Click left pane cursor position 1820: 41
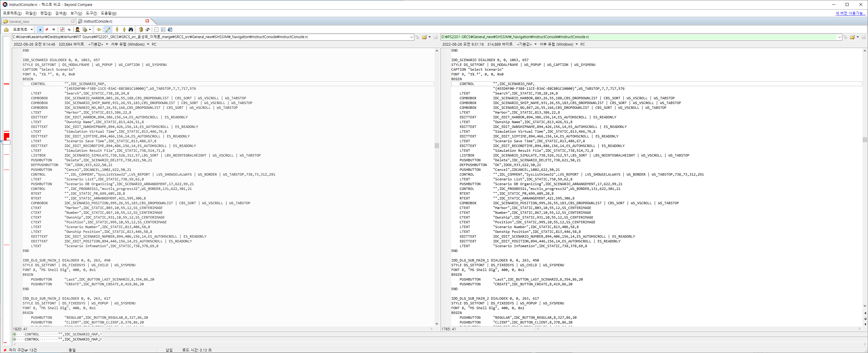The image size is (868, 353). 20,329
